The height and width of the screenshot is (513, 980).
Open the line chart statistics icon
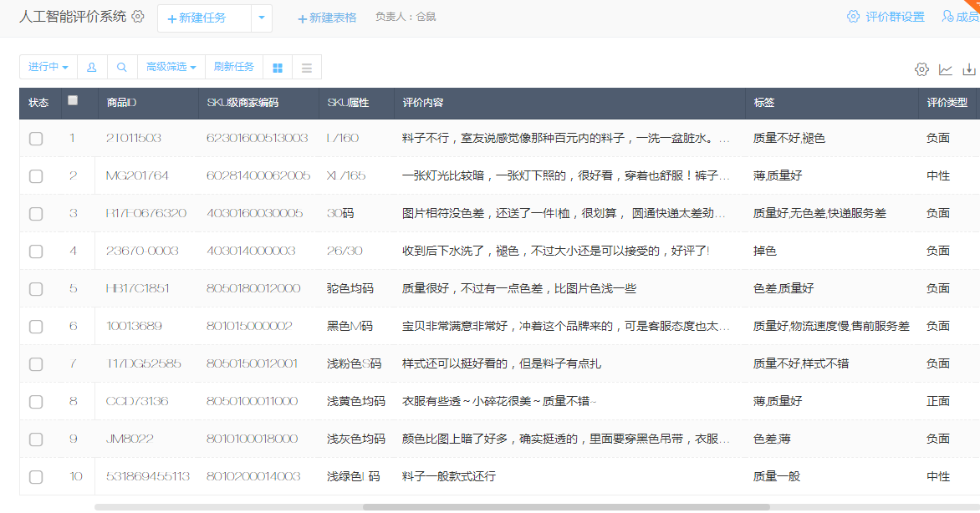pos(946,69)
